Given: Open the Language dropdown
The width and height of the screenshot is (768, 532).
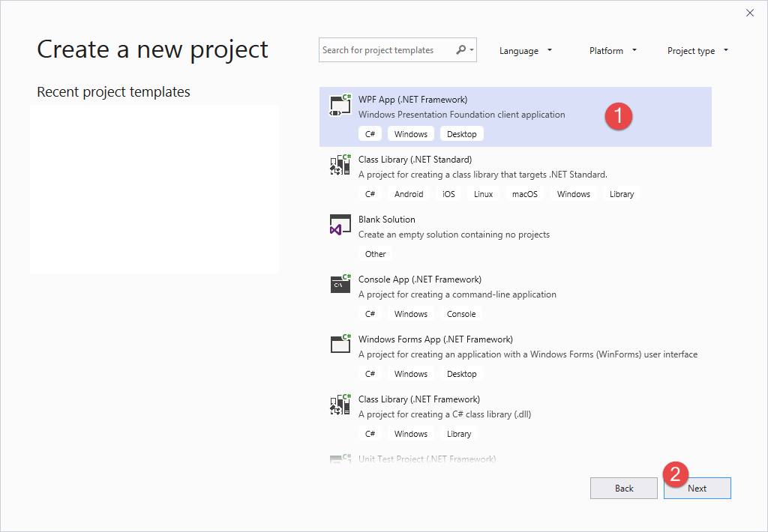Looking at the screenshot, I should coord(526,50).
